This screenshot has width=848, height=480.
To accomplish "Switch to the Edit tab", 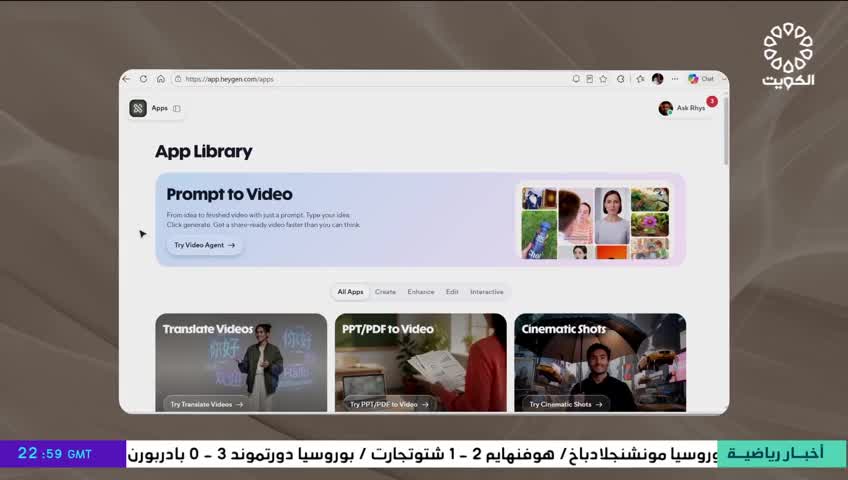I will pyautogui.click(x=452, y=292).
